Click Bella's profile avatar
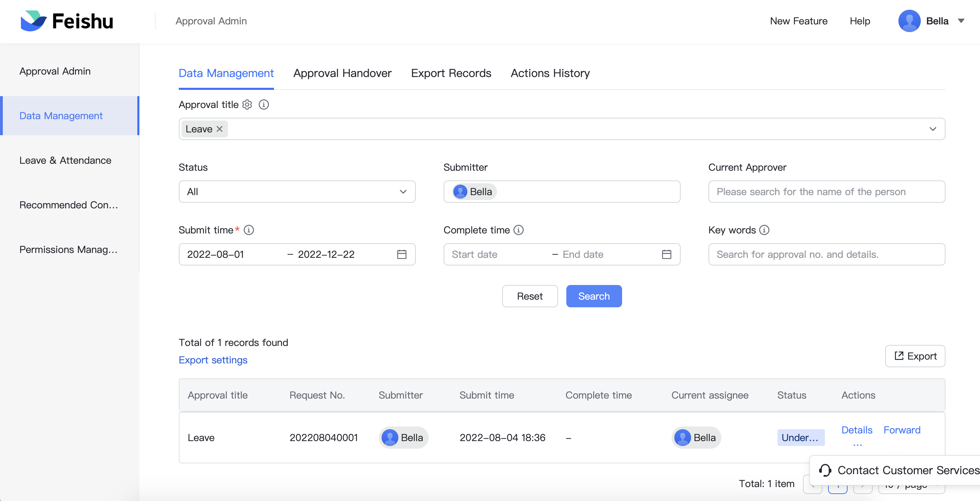Image resolution: width=980 pixels, height=501 pixels. pos(910,21)
